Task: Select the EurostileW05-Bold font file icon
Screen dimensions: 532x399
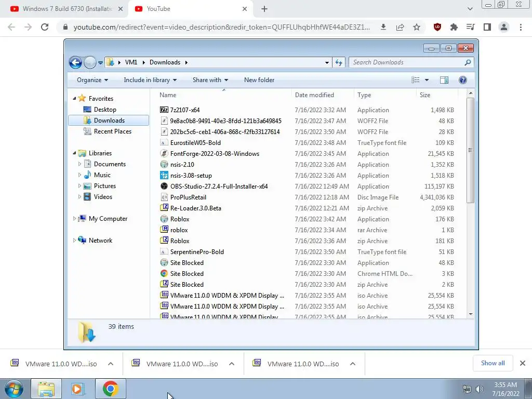Action: [164, 143]
